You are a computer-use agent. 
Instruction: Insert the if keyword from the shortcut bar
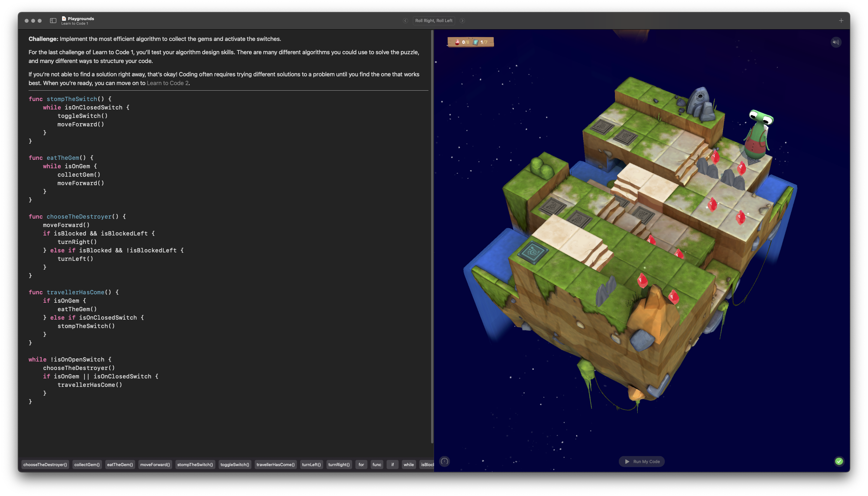392,464
